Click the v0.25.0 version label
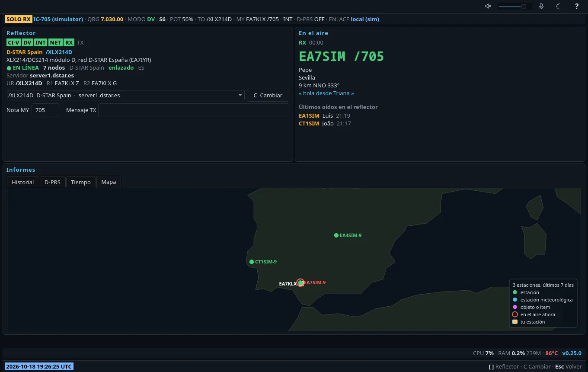The width and height of the screenshot is (588, 372). click(x=572, y=353)
